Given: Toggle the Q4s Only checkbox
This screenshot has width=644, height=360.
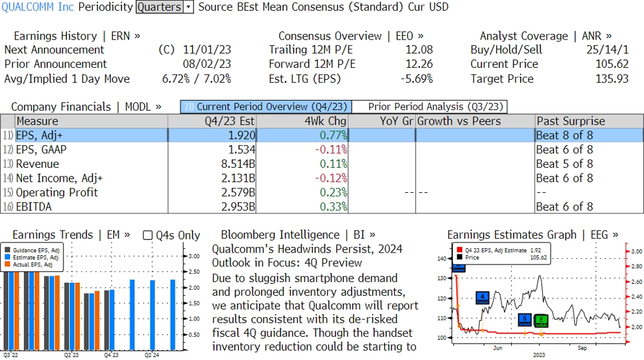Looking at the screenshot, I should point(147,235).
